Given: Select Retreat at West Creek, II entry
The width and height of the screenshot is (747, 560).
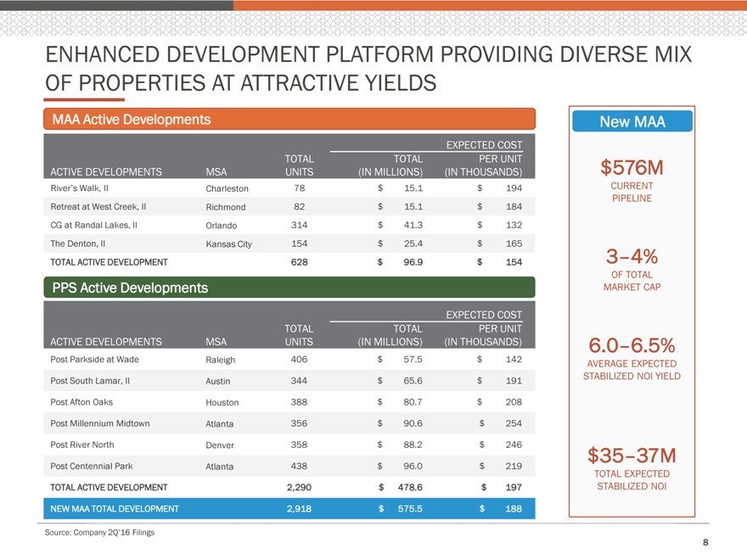Looking at the screenshot, I should (x=98, y=206).
